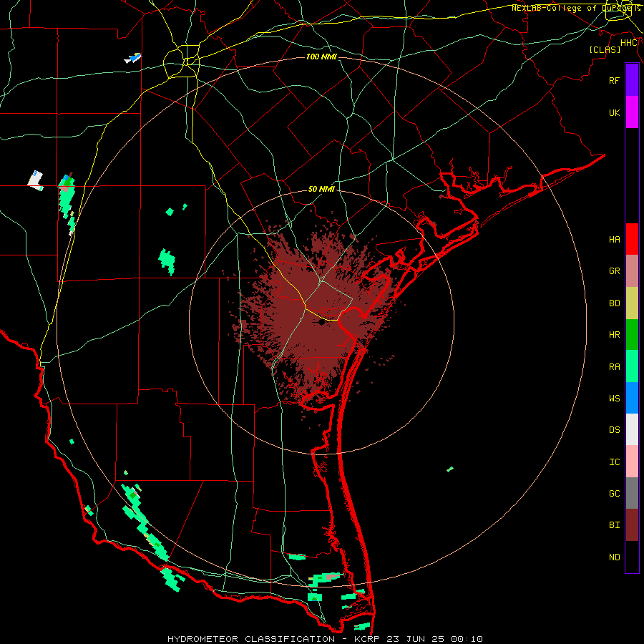This screenshot has height=644, width=644.
Task: Click the IC legend label
Action: click(x=614, y=462)
